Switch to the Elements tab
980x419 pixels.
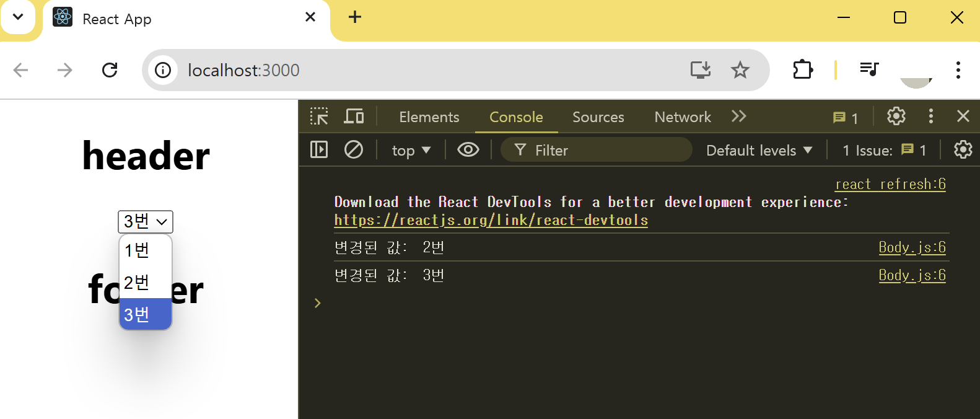click(429, 117)
